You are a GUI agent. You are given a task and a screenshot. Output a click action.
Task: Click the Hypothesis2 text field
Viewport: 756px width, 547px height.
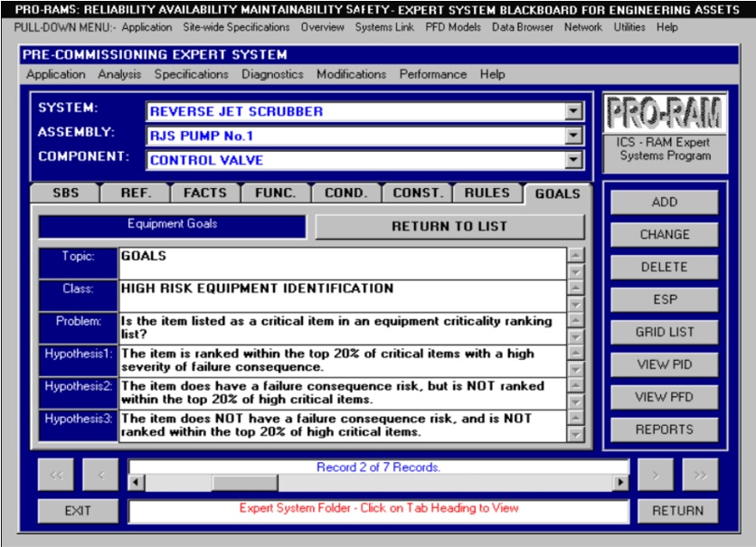click(x=343, y=393)
